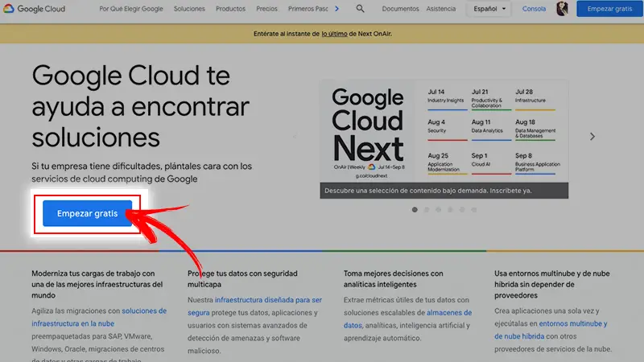The height and width of the screenshot is (362, 644).
Task: Open the Asistencia link
Action: tap(440, 9)
